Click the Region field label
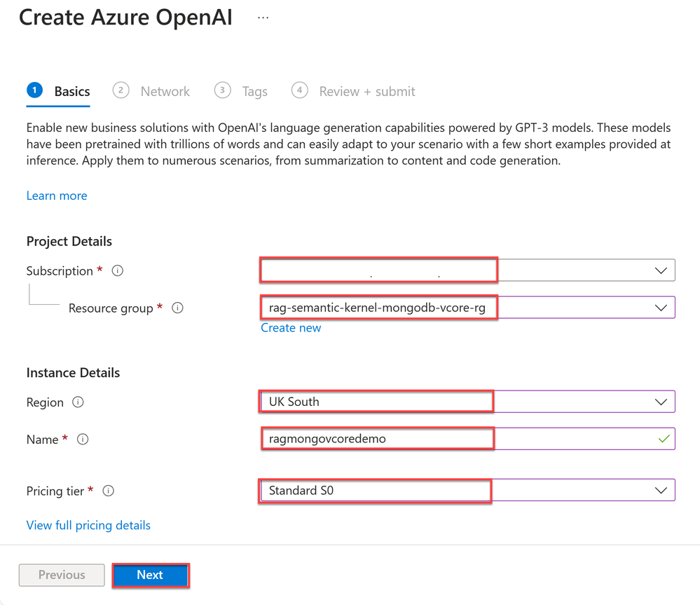The image size is (700, 605). 45,402
